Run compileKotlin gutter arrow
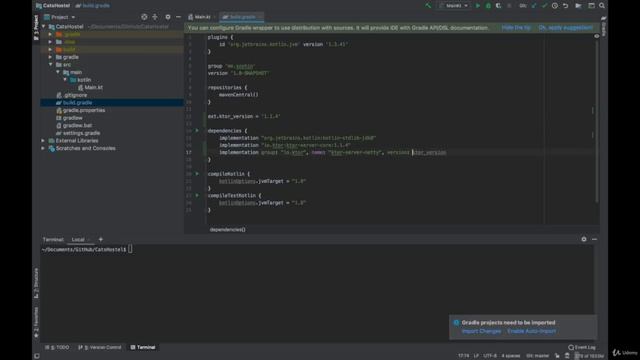Image resolution: width=640 pixels, height=360 pixels. tap(197, 174)
